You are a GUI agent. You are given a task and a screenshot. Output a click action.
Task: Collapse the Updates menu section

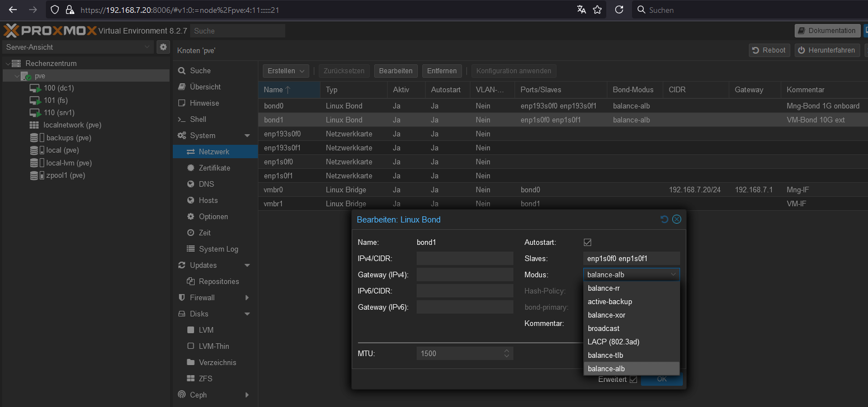pos(247,266)
